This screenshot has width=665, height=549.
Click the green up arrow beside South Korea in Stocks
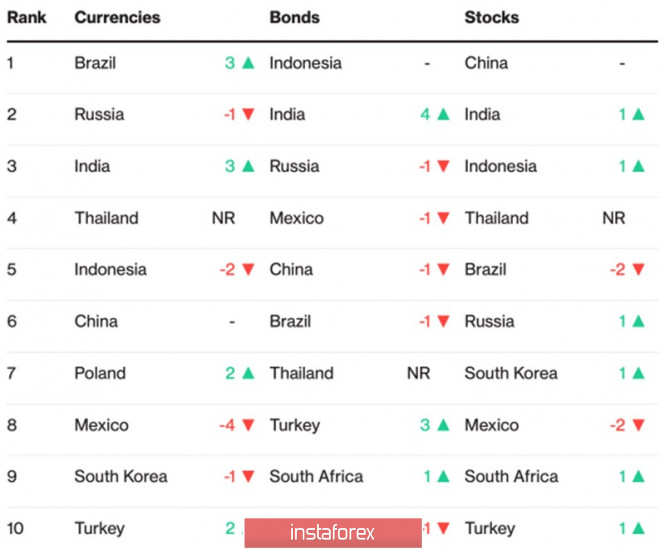(639, 373)
